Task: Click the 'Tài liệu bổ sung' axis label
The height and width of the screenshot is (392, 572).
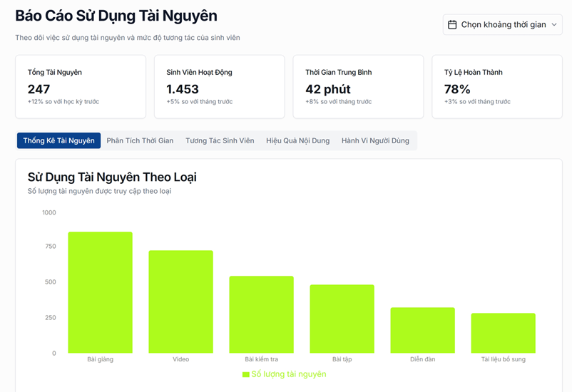Action: pos(504,359)
